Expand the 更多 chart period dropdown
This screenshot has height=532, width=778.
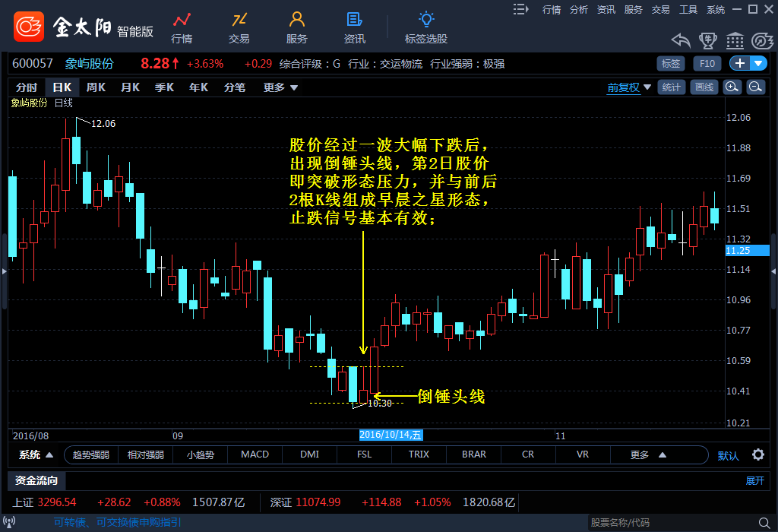[280, 87]
